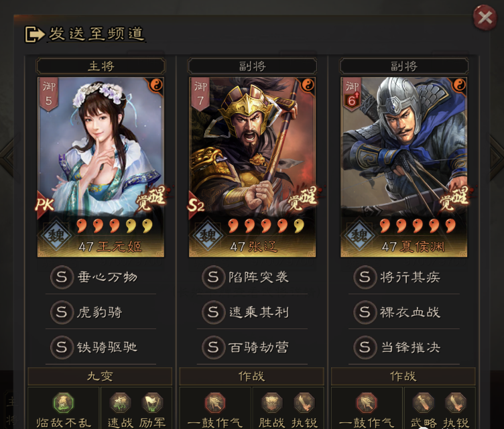Image resolution: width=504 pixels, height=429 pixels.
Task: Click the 速战 tactic icon under 王元姬
Action: 120,403
